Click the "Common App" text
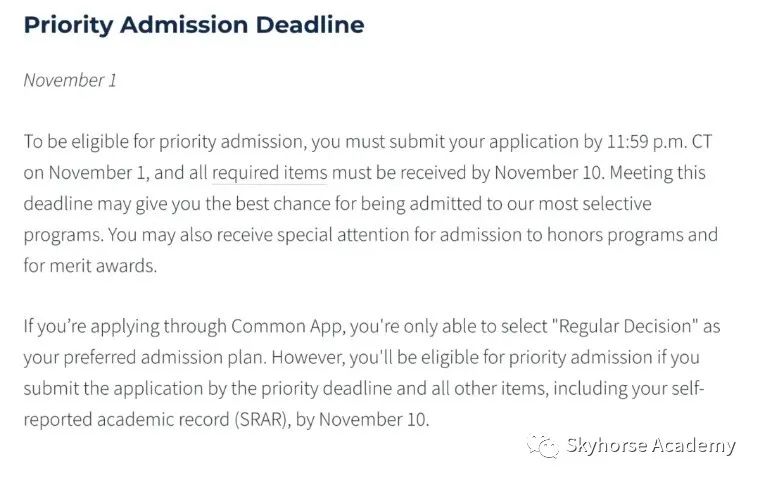760x480 pixels. (x=288, y=327)
